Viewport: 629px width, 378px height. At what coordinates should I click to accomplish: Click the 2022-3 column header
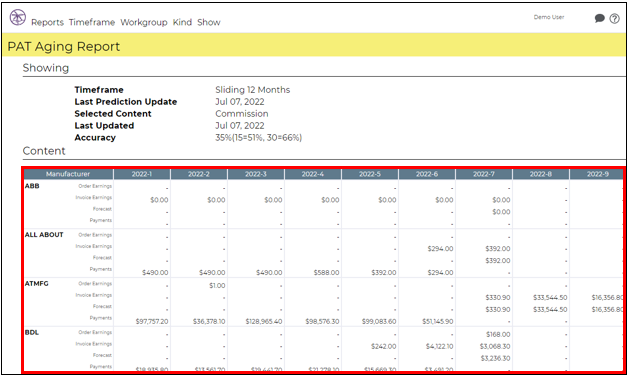[x=256, y=174]
